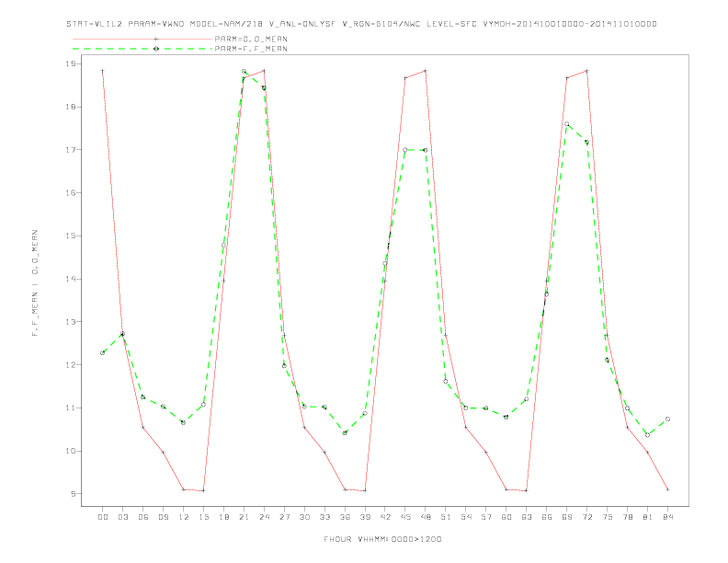The height and width of the screenshot is (563, 728).
Task: Click x-axis tick label 51
Action: pyautogui.click(x=446, y=517)
